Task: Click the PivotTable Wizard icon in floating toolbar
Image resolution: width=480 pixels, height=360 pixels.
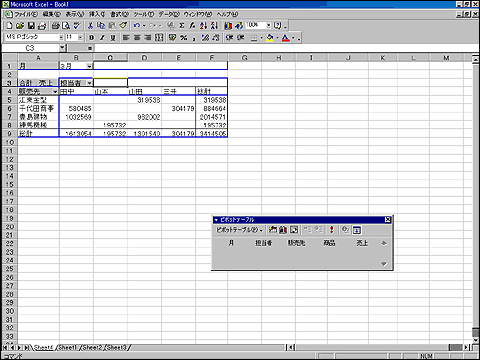Action: coord(294,230)
